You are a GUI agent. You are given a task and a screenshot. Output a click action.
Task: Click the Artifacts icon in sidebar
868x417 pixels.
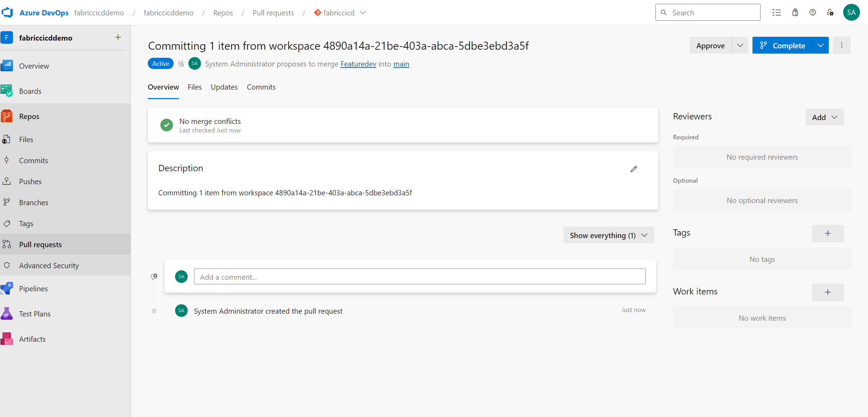pyautogui.click(x=8, y=339)
